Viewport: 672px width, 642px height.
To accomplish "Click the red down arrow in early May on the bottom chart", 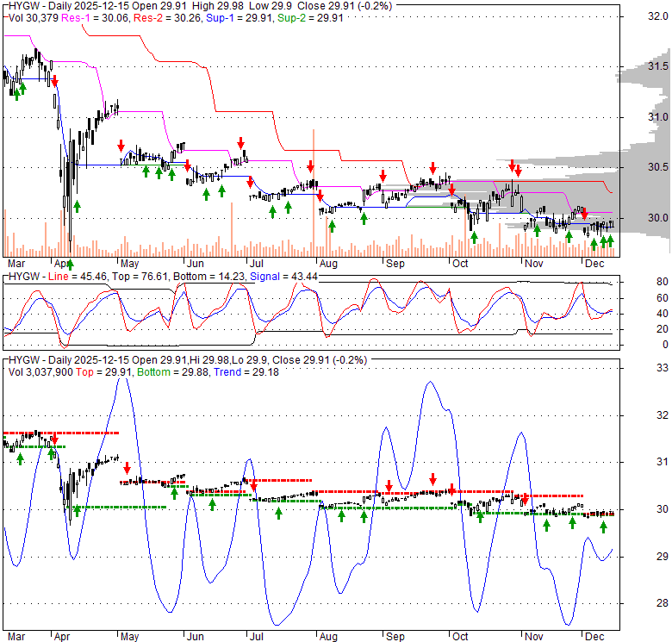I will pos(127,469).
